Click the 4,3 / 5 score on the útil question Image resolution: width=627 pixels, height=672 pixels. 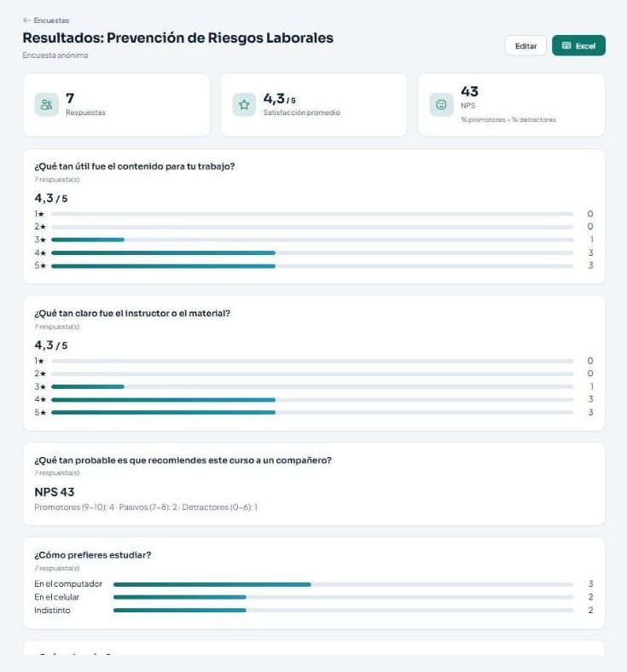tap(51, 198)
